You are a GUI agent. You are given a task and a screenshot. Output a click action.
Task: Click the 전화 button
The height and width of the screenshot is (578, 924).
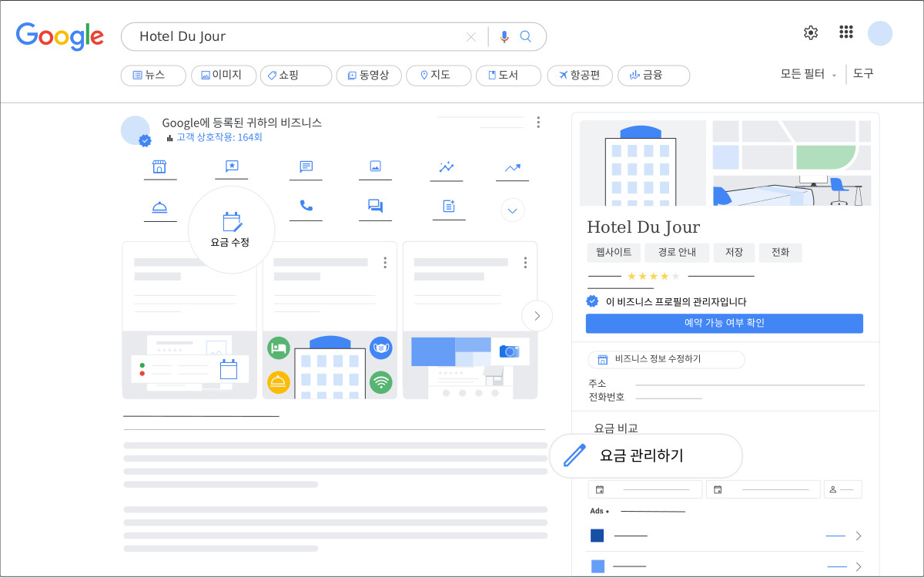[780, 252]
